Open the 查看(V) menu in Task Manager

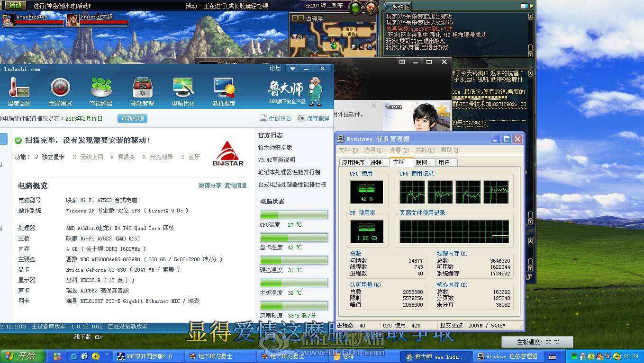pyautogui.click(x=399, y=150)
